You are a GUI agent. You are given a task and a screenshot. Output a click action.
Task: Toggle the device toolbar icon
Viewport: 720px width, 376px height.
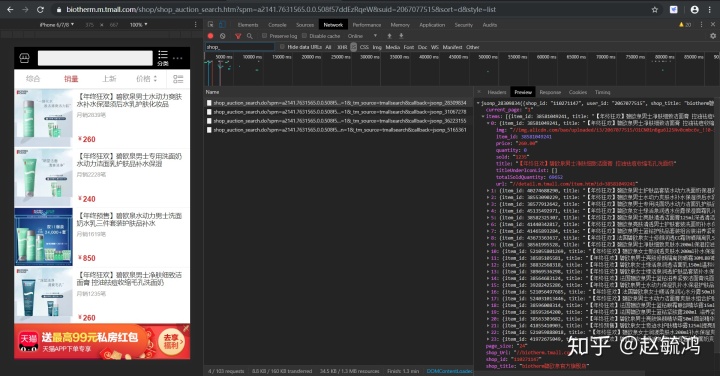(x=222, y=24)
